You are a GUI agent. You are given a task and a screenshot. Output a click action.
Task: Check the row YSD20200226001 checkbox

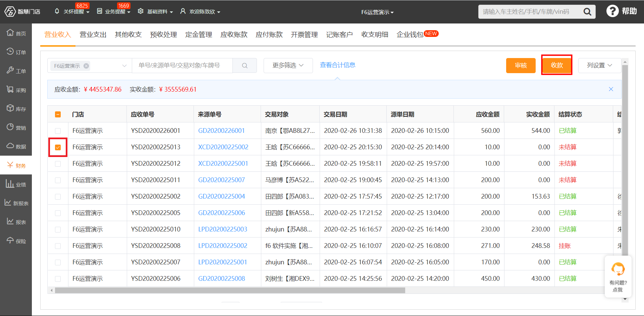58,131
